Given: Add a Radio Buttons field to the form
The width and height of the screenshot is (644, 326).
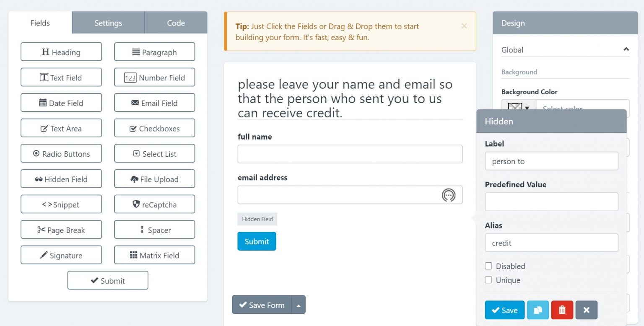Looking at the screenshot, I should [x=61, y=153].
